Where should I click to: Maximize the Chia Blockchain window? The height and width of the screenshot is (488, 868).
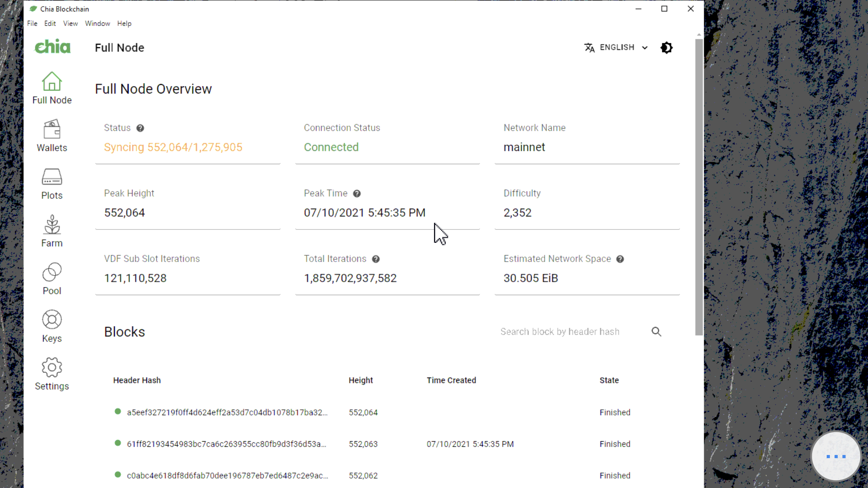[664, 9]
